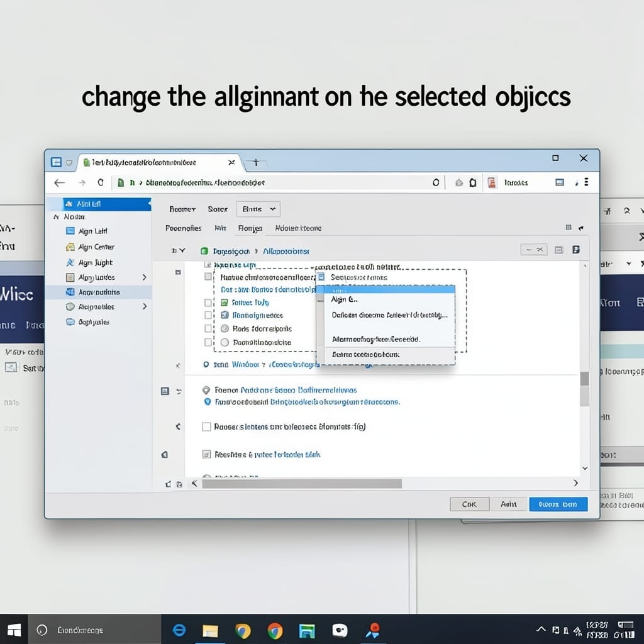Open the 'h' dropdown left of breadcrumb
Screen dimensions: 644x644
coord(178,250)
